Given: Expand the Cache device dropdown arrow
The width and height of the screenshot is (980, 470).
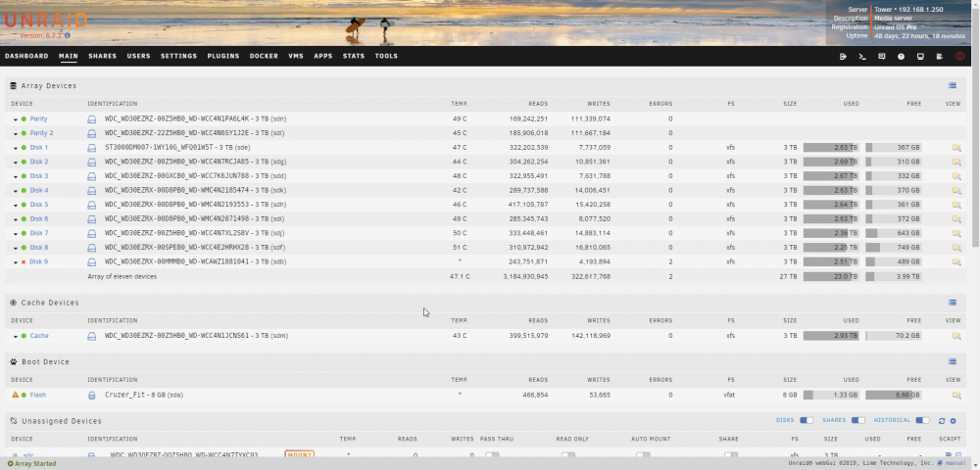Looking at the screenshot, I should point(16,337).
